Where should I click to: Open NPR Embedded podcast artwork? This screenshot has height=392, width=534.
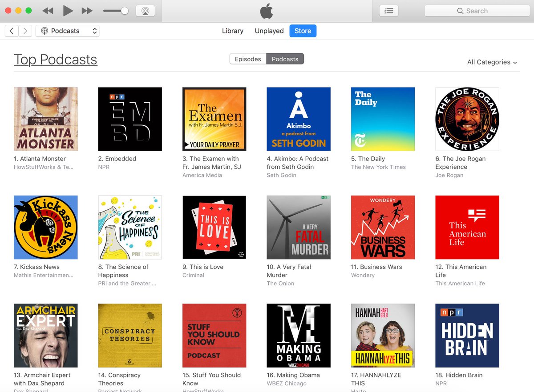coord(130,119)
